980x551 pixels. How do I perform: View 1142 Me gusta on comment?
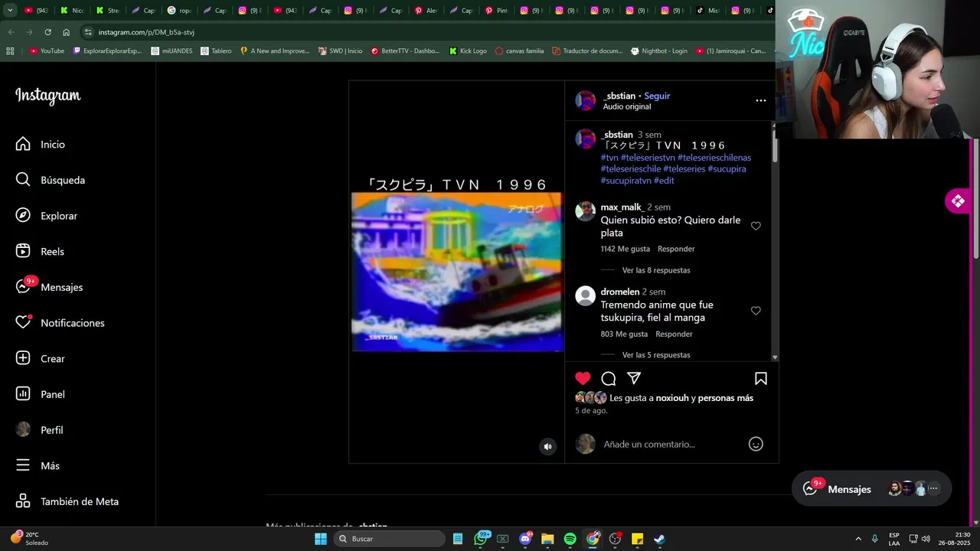tap(625, 249)
